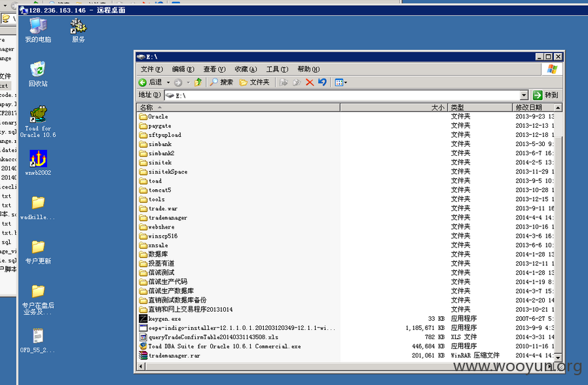The width and height of the screenshot is (588, 385).
Task: Select the tomcat5 folder
Action: coord(160,190)
